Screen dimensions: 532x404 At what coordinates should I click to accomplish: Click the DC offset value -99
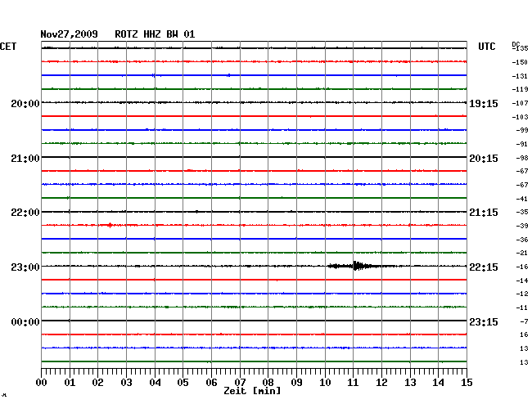(x=522, y=130)
